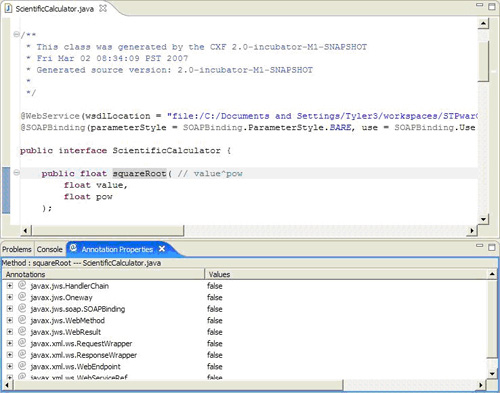
Task: Collapse the Javadoc comment fold marker
Action: 16,34
